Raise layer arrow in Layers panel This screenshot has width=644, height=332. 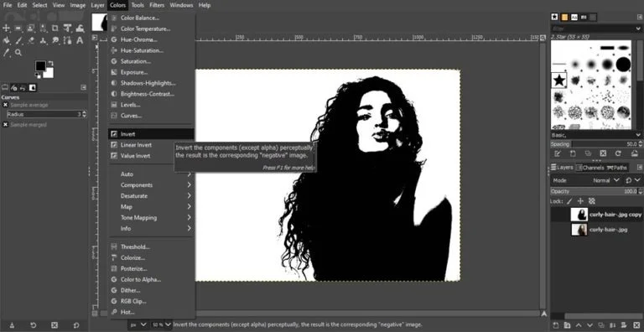pos(579,325)
